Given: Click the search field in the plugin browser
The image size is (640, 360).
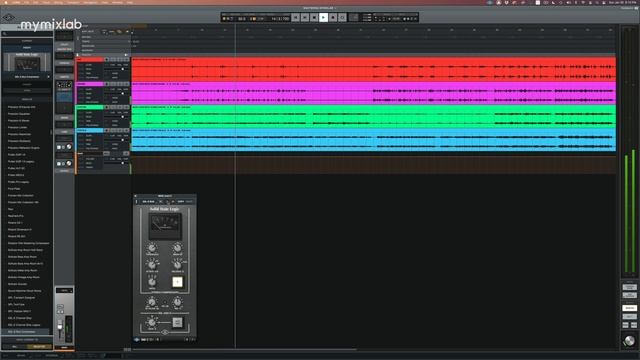Looking at the screenshot, I should click(x=27, y=34).
